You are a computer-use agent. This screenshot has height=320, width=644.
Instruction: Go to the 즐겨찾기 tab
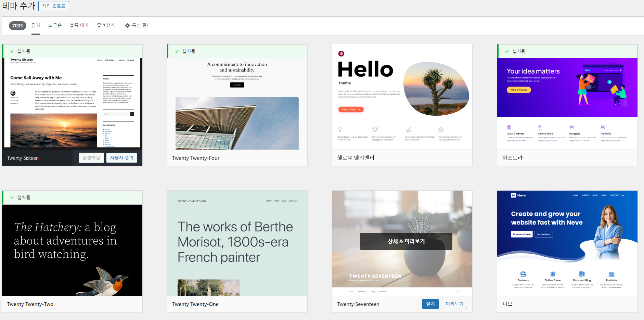[106, 25]
